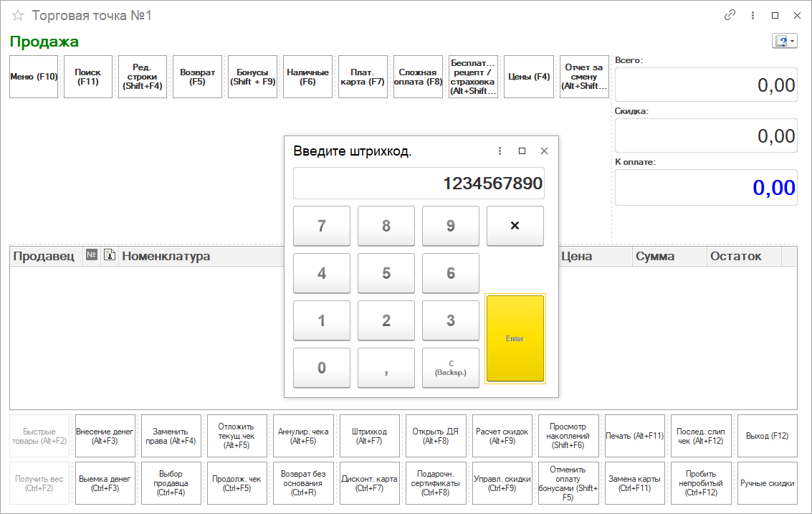Close the barcode entry dialog
This screenshot has width=812, height=514.
544,151
